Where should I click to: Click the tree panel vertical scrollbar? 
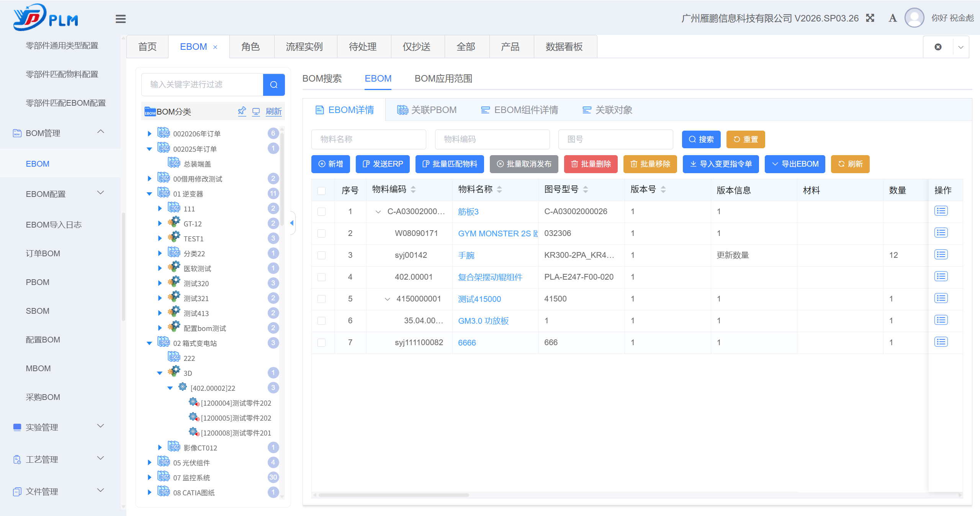282,180
